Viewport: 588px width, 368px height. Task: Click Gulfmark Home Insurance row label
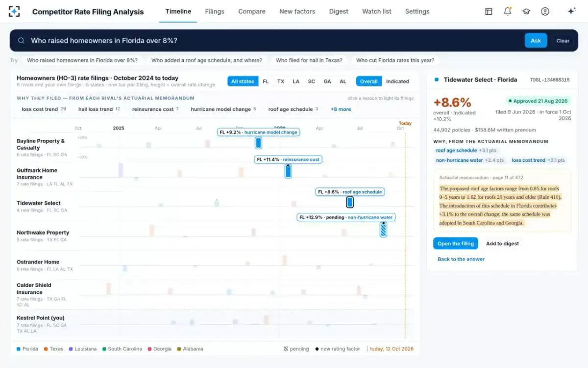coord(37,174)
